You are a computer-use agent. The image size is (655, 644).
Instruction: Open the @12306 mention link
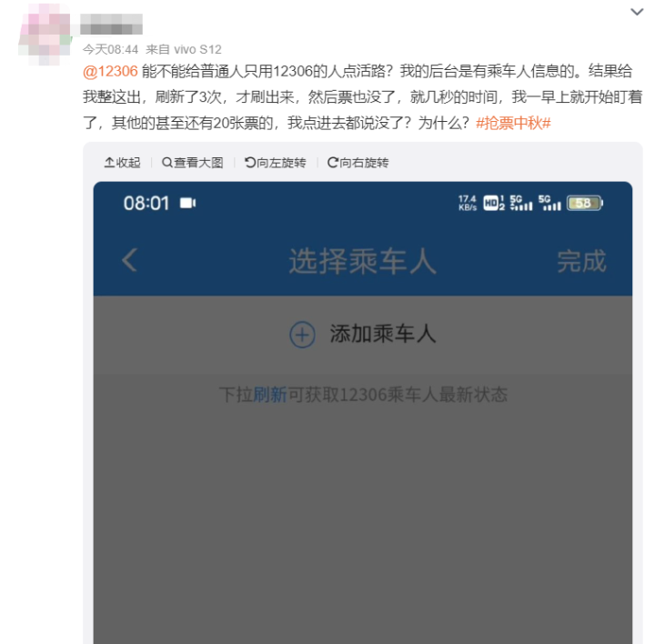(110, 72)
